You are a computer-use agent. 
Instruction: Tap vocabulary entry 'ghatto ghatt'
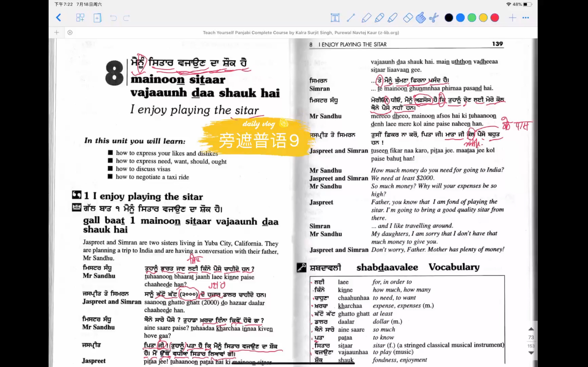click(354, 314)
